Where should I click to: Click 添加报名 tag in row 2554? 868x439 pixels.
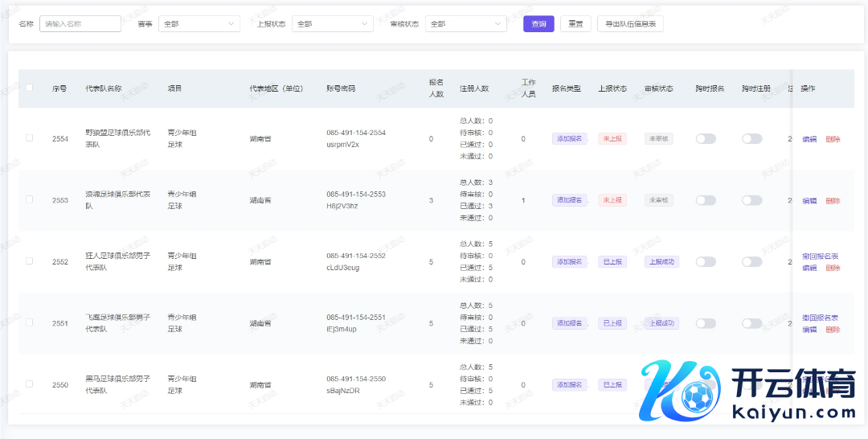569,138
